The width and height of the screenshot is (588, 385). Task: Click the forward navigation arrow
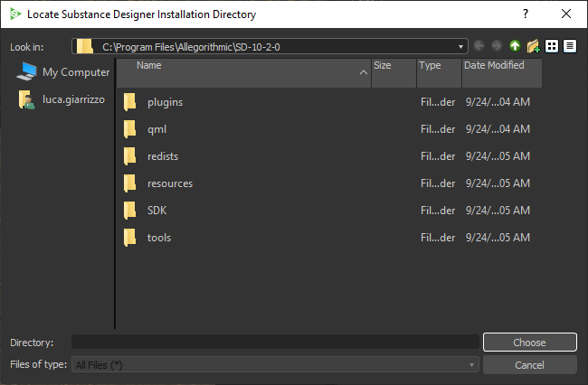(497, 46)
